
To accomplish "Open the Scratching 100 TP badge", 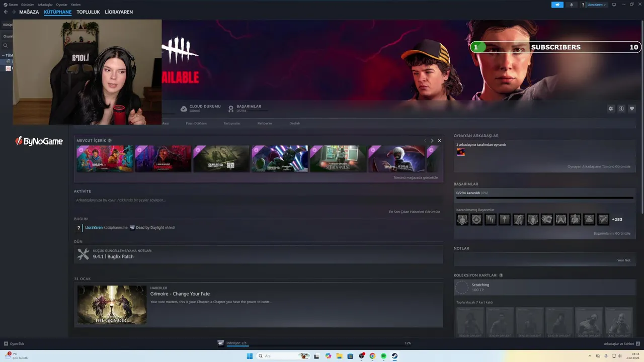I will (545, 287).
